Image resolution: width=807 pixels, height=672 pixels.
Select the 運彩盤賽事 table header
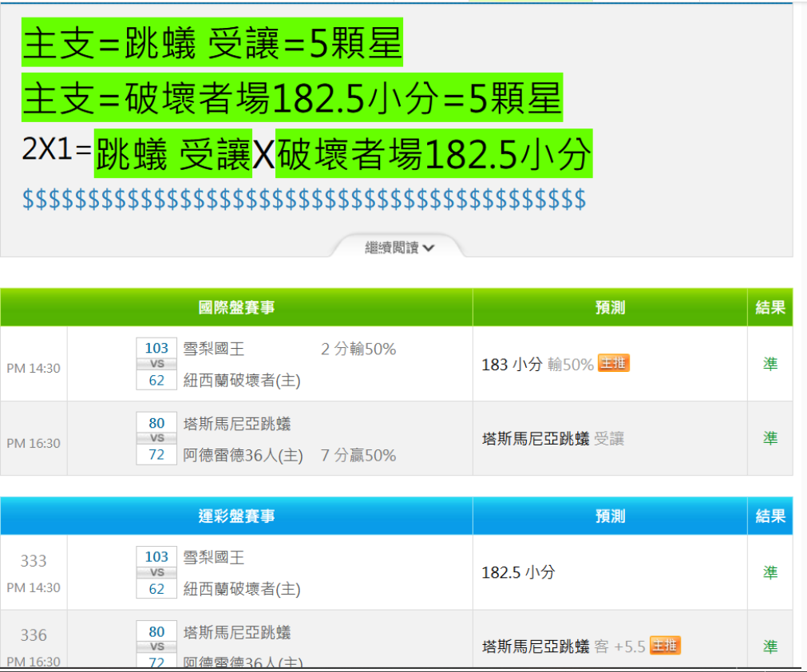tap(236, 516)
